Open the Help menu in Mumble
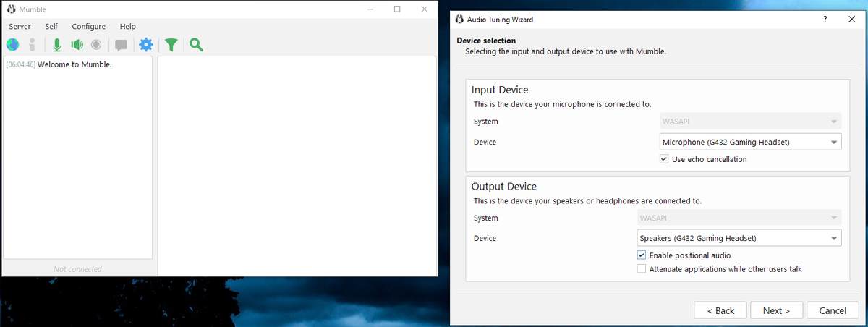 coord(127,26)
